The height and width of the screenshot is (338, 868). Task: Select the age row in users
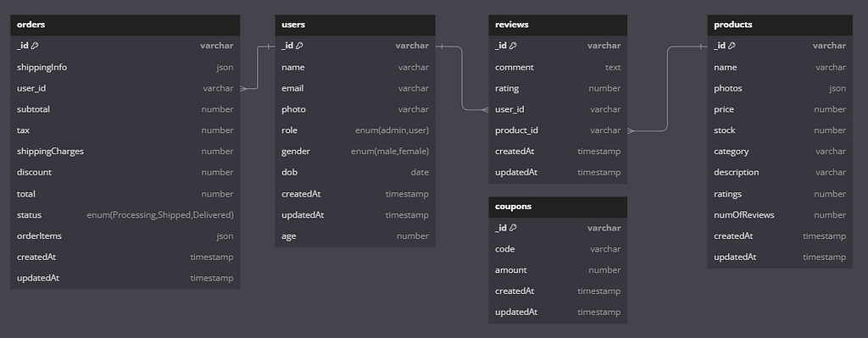pos(355,236)
